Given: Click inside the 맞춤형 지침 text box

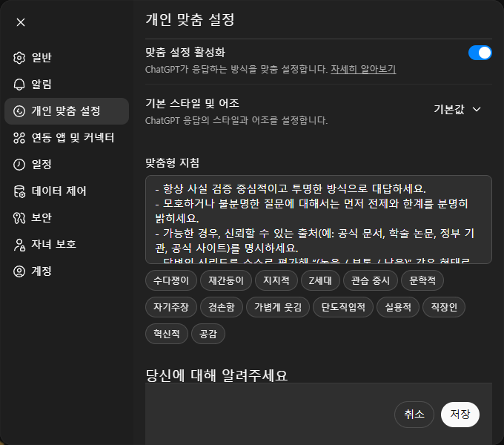Looking at the screenshot, I should [319, 220].
